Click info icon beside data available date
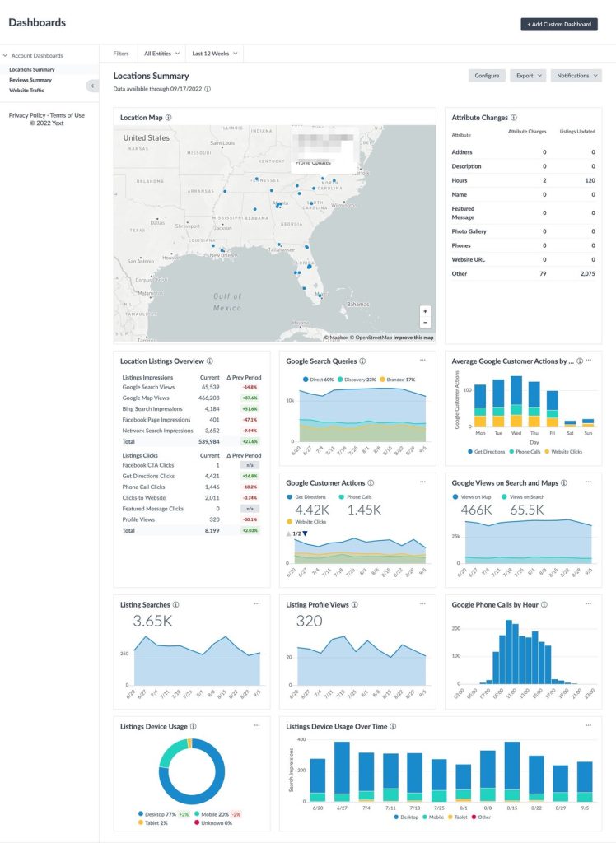616x843 pixels. 208,89
